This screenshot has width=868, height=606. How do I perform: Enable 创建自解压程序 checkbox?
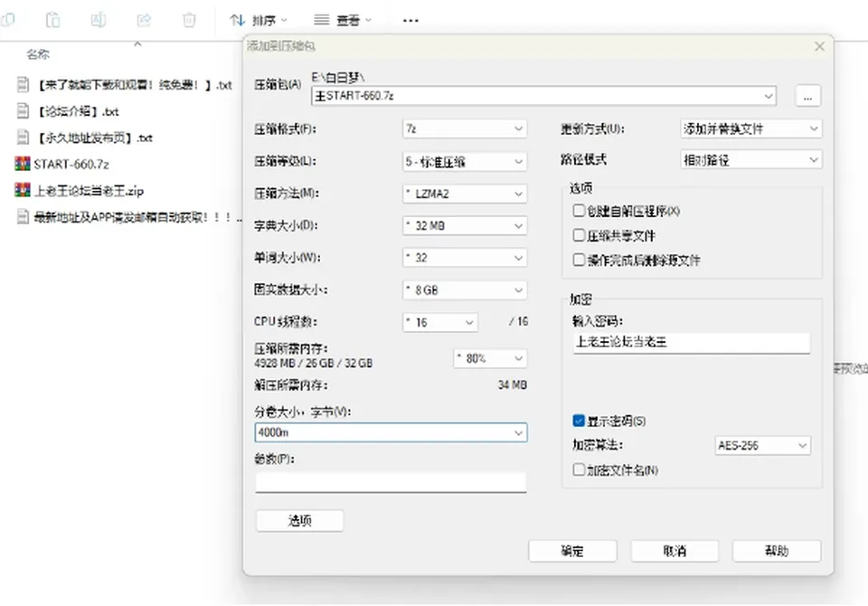tap(579, 211)
